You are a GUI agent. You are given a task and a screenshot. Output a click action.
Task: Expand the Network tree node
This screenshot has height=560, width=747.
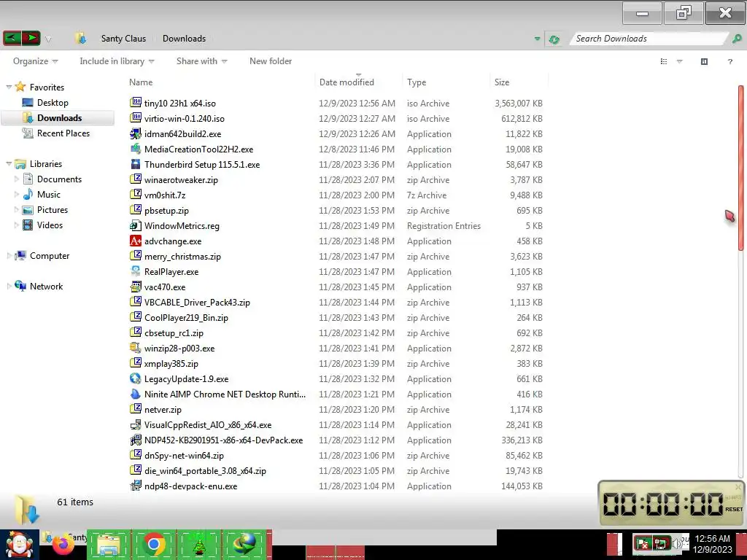coord(9,286)
